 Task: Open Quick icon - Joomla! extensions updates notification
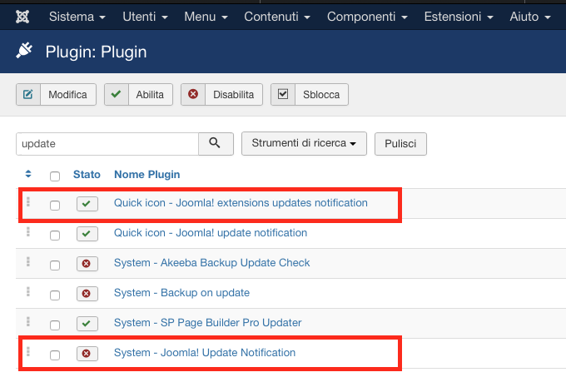click(x=241, y=203)
